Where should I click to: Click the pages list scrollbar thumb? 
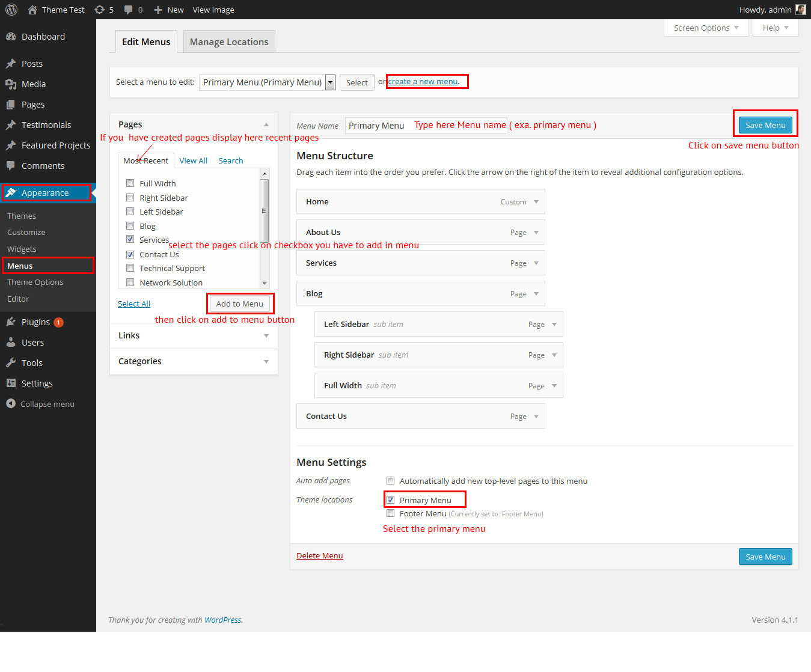tap(264, 211)
